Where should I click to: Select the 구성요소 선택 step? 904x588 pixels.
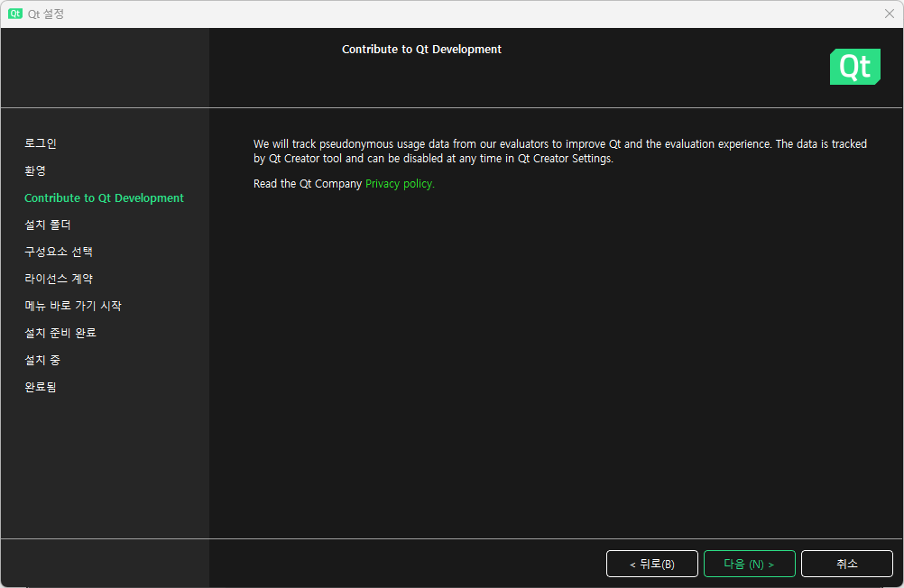(59, 252)
